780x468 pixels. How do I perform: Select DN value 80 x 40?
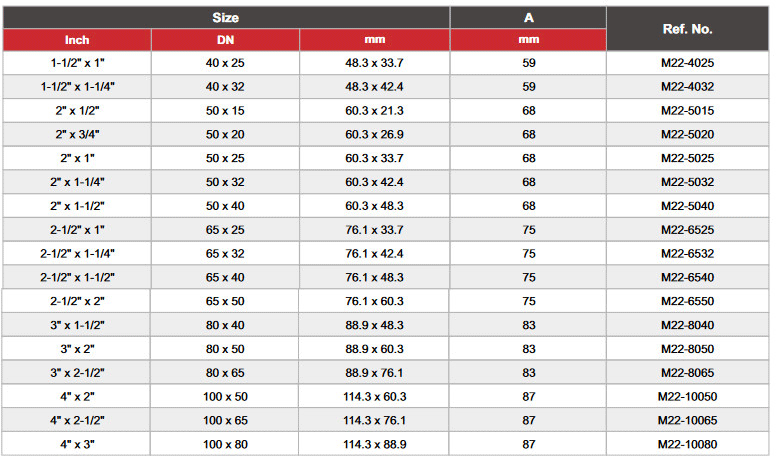225,325
